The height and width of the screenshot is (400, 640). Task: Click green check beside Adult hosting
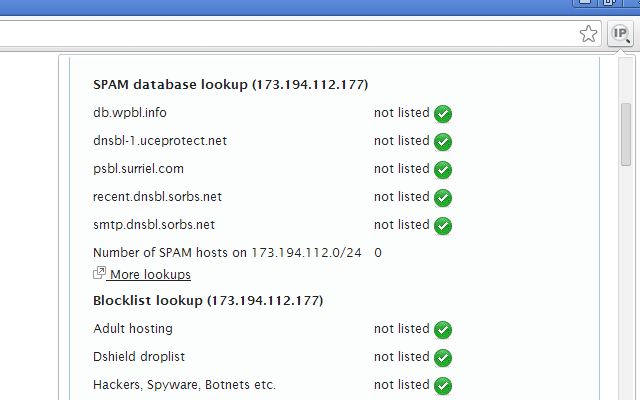[443, 330]
